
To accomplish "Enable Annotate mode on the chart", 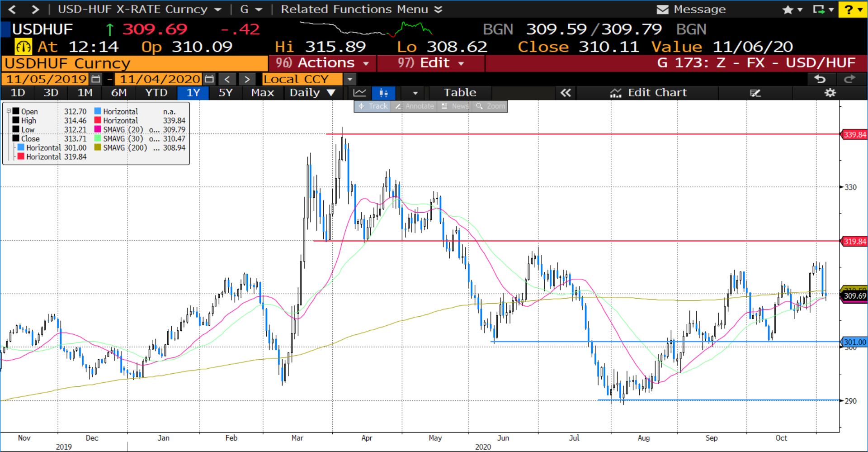I will click(x=414, y=106).
